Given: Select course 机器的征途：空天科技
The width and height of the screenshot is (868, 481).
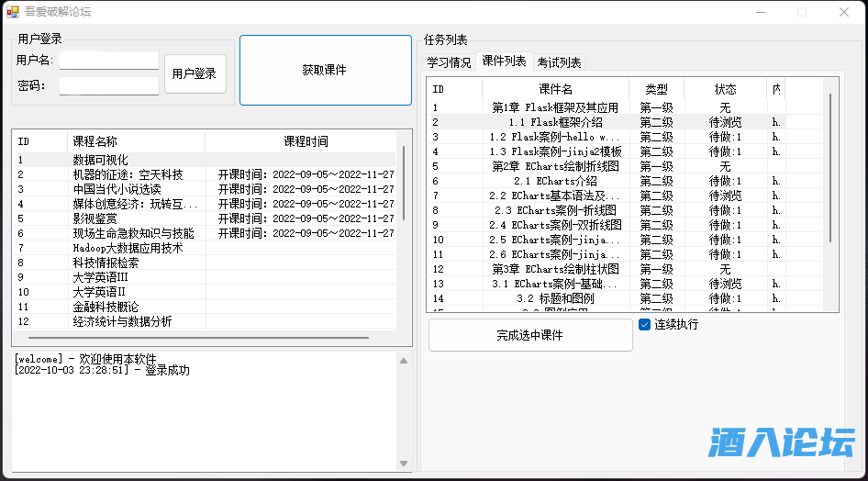Looking at the screenshot, I should point(128,174).
